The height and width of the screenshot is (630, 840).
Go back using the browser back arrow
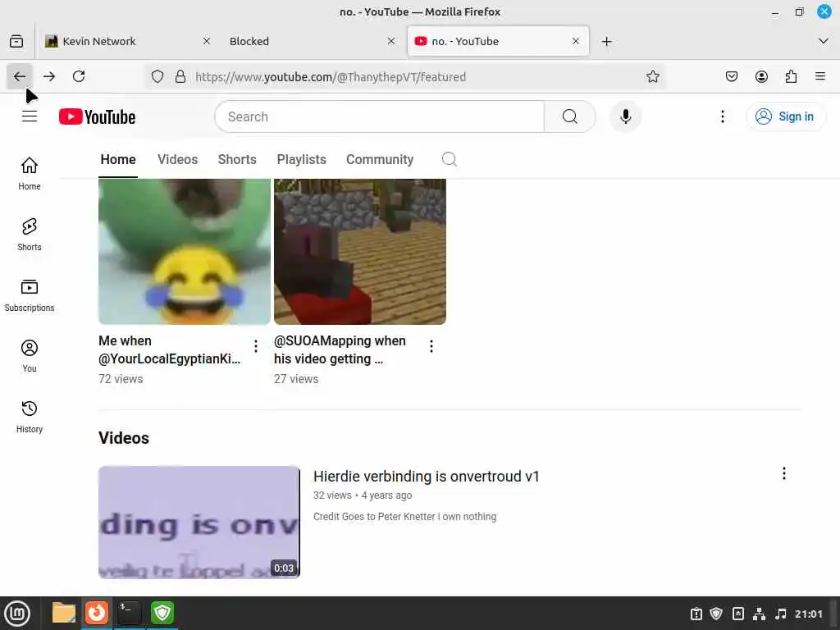tap(20, 76)
